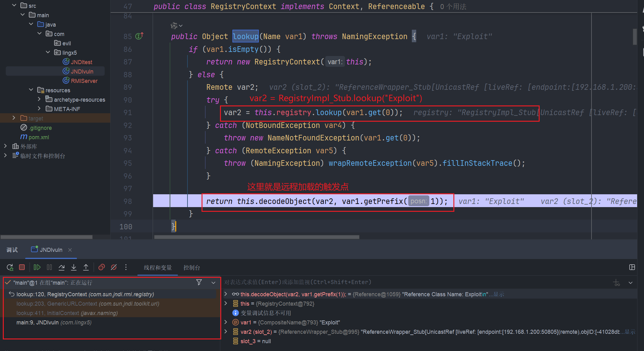Add a new watch expression
Screen dimensions: 644x351
pos(617,282)
